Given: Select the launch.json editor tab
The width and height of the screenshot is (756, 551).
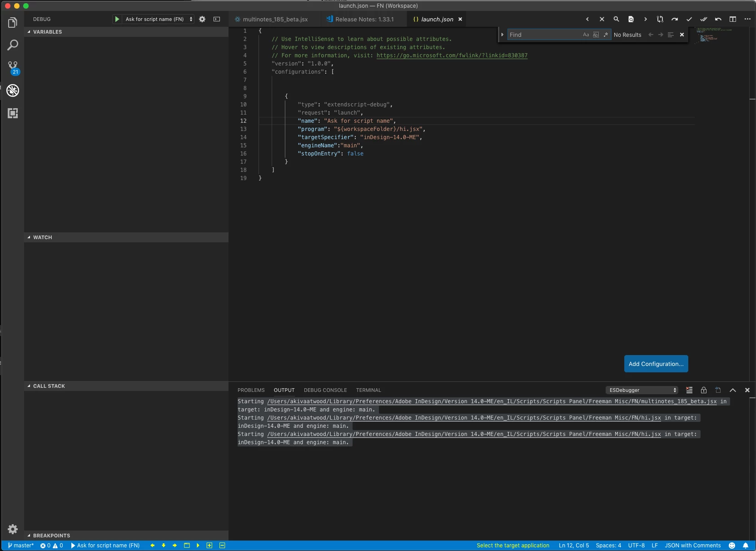Looking at the screenshot, I should tap(437, 19).
